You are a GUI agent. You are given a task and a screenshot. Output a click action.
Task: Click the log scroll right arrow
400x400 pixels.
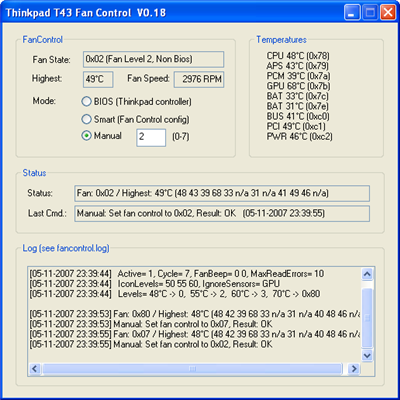tap(354, 369)
